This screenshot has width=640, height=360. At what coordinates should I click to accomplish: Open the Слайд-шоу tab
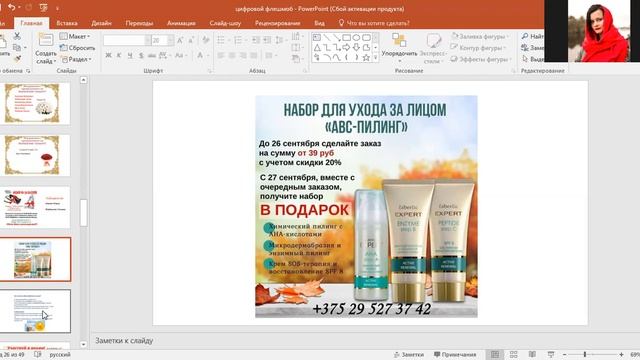click(225, 23)
